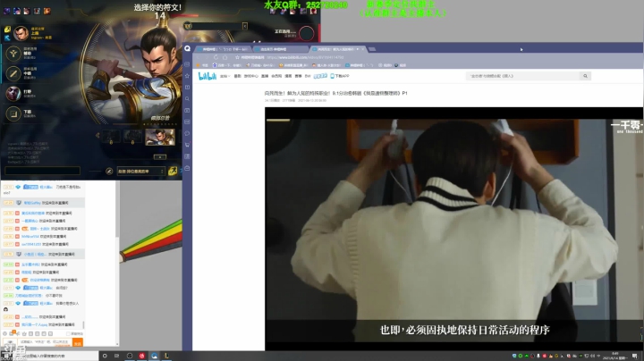Image resolution: width=644 pixels, height=361 pixels.
Task: Open the browser sidebar shopping cart icon
Action: [187, 145]
